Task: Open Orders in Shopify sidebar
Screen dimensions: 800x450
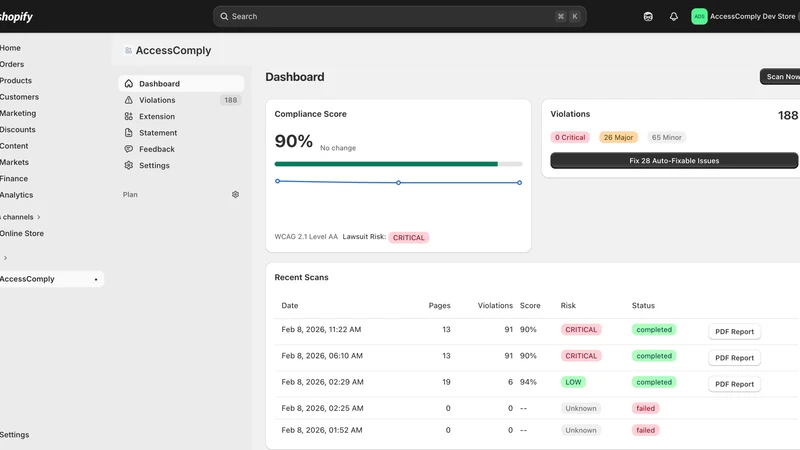Action: (x=12, y=64)
